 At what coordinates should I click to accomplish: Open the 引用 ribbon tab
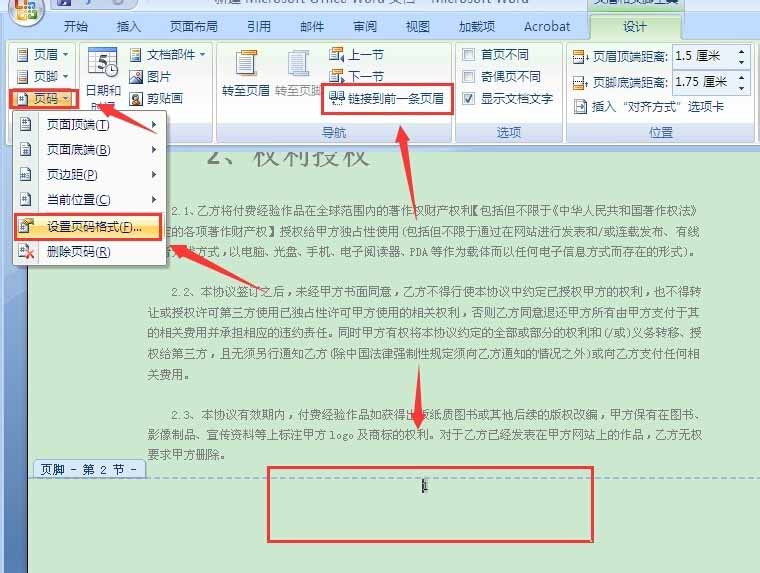pos(259,26)
